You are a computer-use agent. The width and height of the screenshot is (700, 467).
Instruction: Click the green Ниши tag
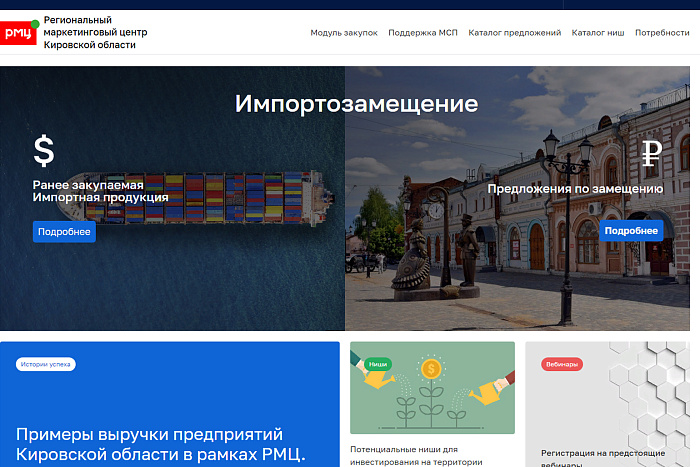pos(378,364)
